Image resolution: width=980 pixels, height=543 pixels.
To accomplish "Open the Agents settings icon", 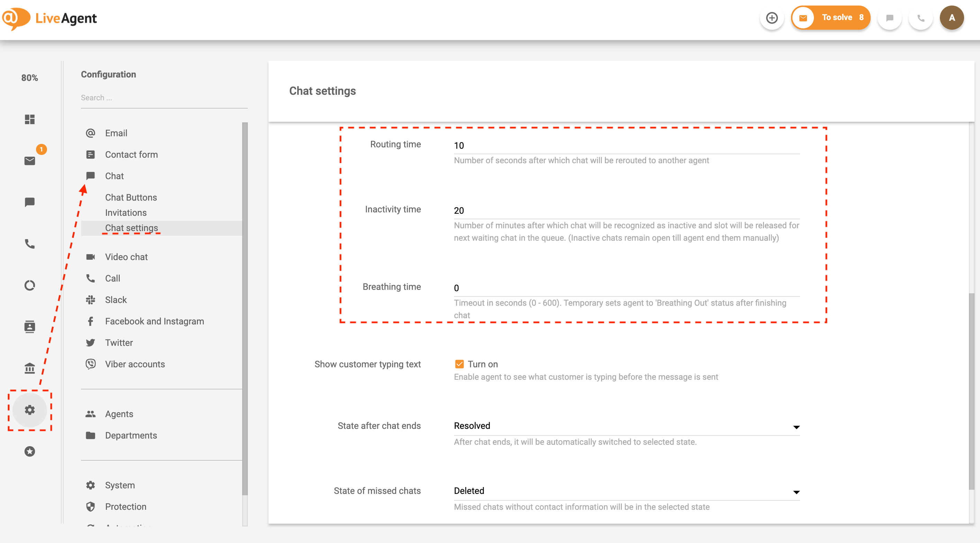I will [x=91, y=414].
